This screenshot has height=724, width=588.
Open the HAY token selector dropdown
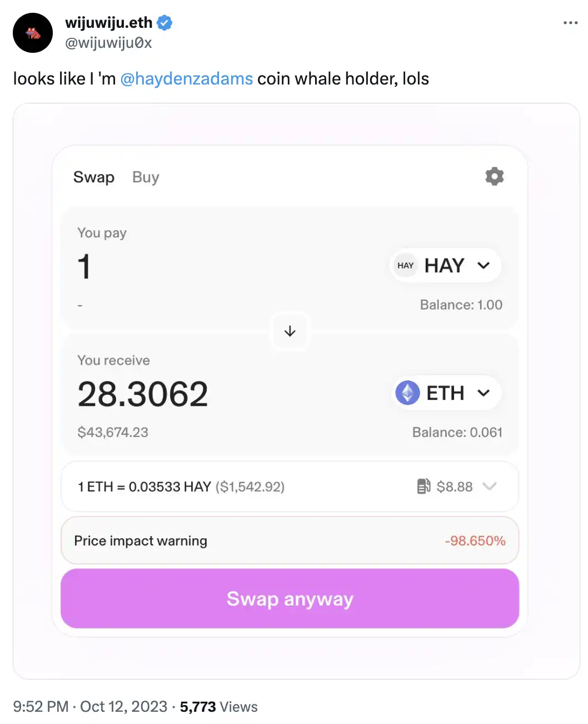[484, 266]
